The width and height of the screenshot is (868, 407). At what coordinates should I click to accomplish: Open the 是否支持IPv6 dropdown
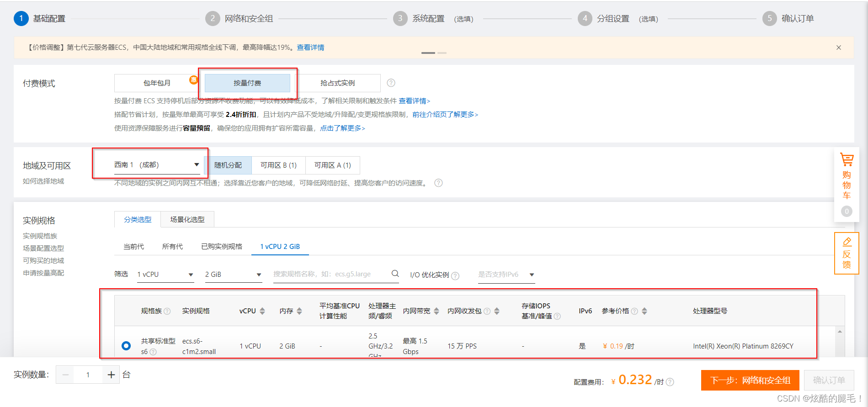(x=506, y=275)
